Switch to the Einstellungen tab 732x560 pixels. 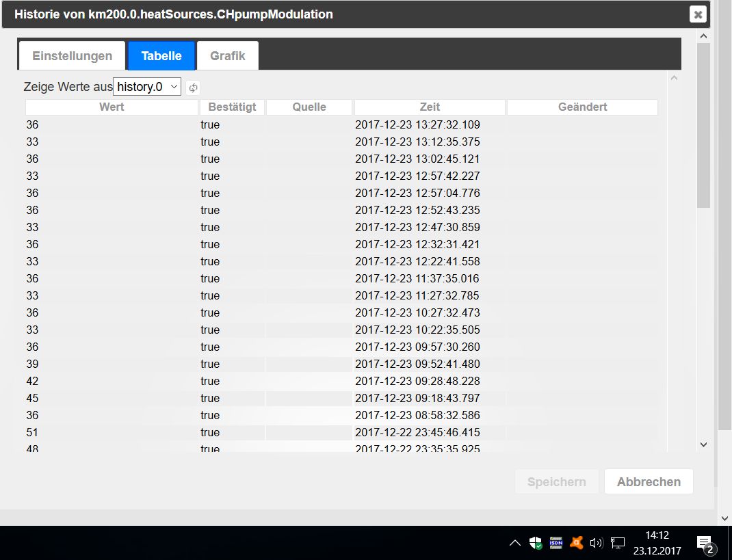point(72,56)
